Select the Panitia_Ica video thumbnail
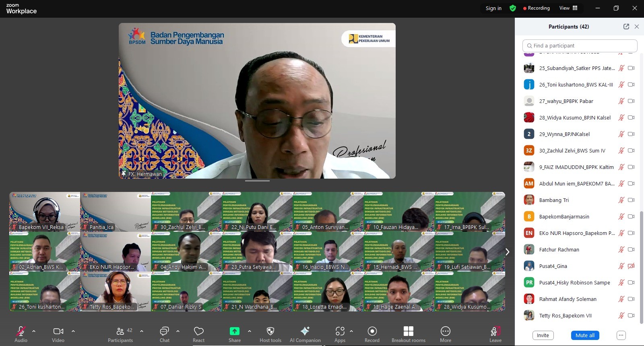This screenshot has height=346, width=644. click(116, 212)
